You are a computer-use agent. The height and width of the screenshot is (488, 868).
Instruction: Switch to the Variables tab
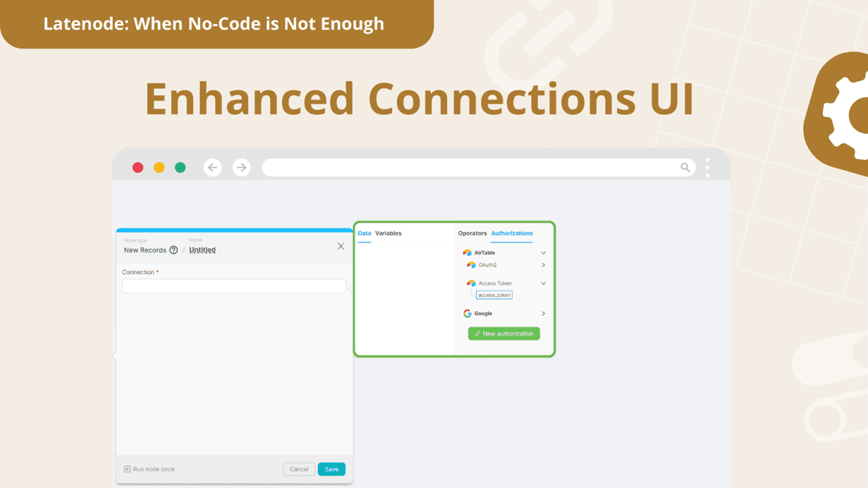coord(388,234)
